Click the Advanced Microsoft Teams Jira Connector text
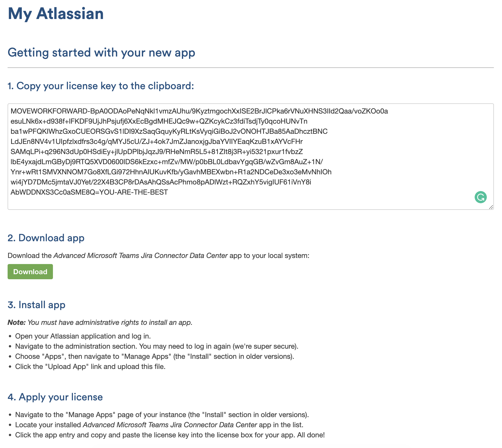 tap(140, 255)
